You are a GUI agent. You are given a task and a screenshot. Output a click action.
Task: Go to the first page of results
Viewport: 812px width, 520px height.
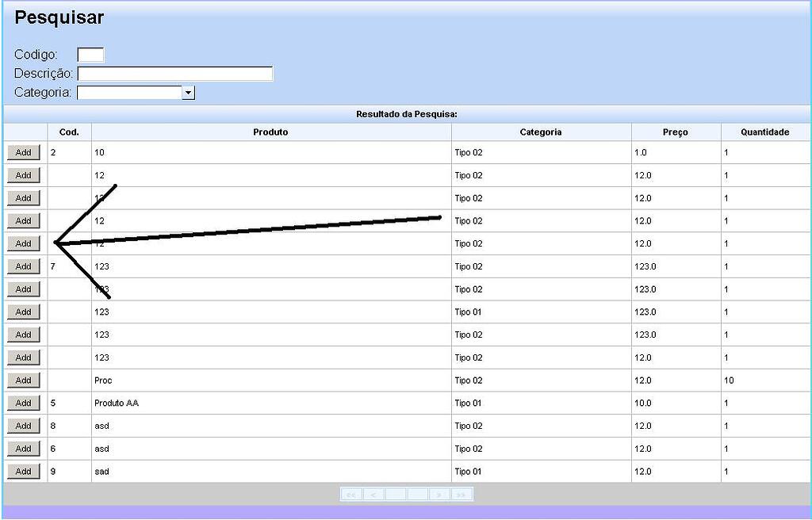pyautogui.click(x=351, y=495)
